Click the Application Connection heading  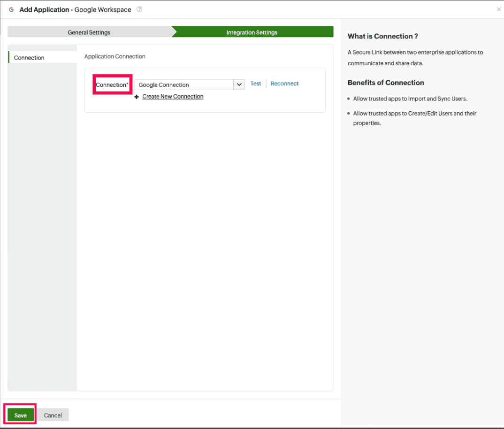pyautogui.click(x=115, y=56)
